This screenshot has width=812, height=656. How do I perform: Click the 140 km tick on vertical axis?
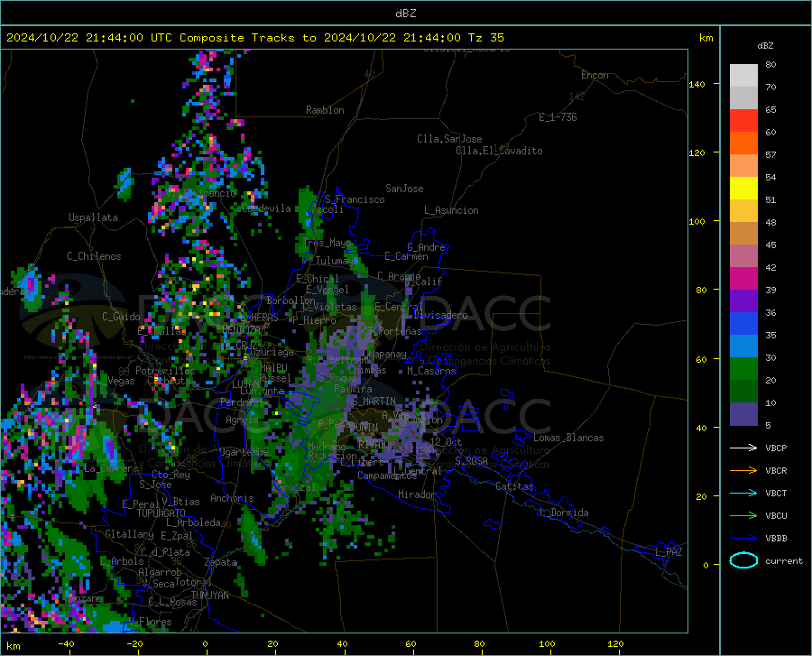[697, 84]
